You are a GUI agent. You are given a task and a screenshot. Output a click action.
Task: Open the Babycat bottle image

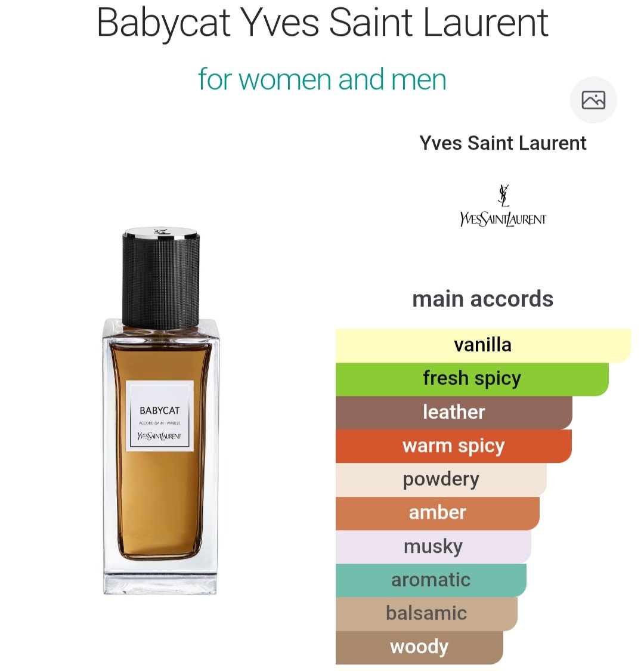point(161,411)
